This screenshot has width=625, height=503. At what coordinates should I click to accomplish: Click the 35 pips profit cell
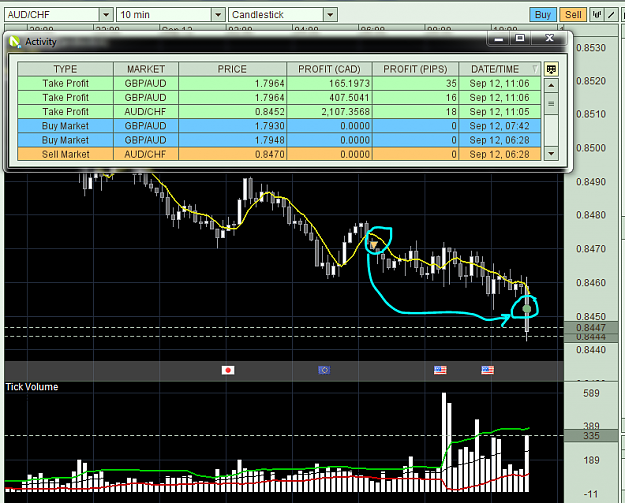pos(415,84)
